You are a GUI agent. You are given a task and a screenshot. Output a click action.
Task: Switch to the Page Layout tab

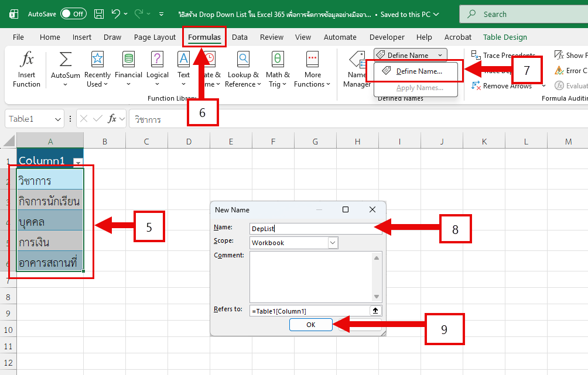[155, 37]
